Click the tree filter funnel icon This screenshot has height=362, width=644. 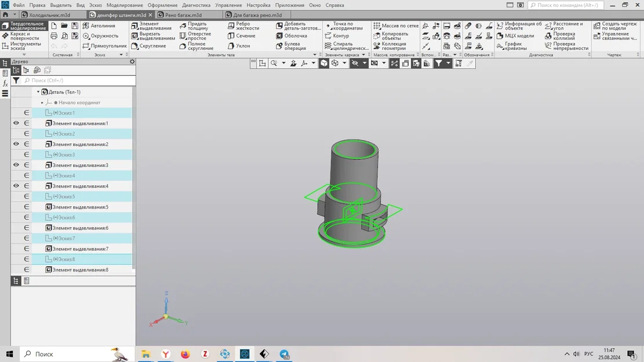click(x=16, y=81)
